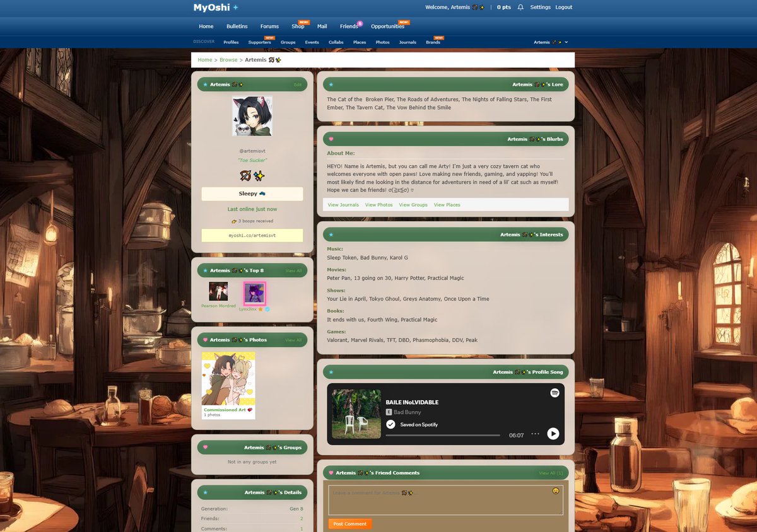Click Logout in the header
757x532 pixels.
click(564, 8)
